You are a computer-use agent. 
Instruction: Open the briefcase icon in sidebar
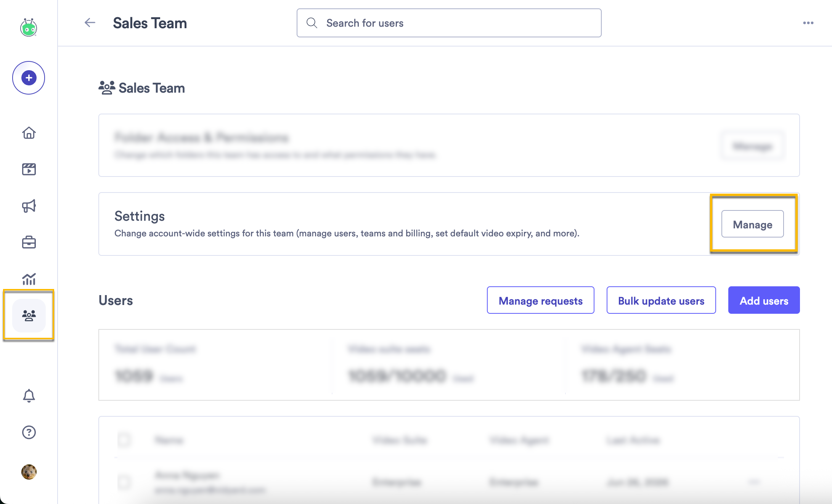(29, 242)
